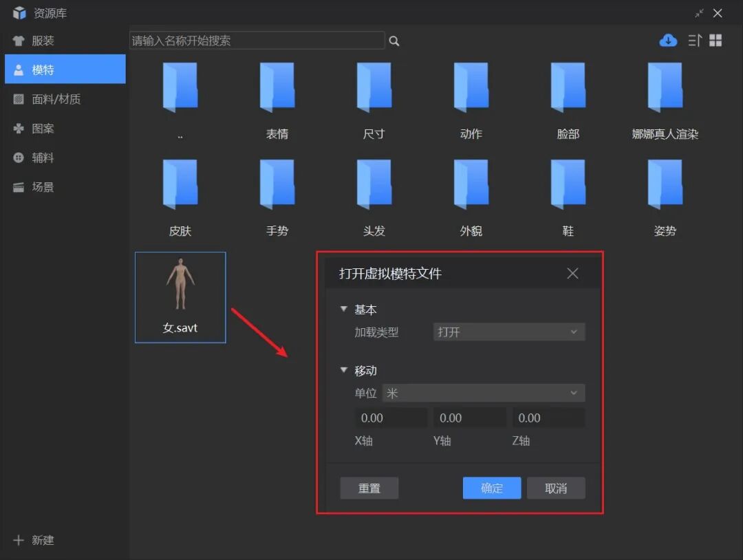The image size is (743, 560).
Task: Open the 加载类型 (Load Type) dropdown
Action: click(x=508, y=332)
